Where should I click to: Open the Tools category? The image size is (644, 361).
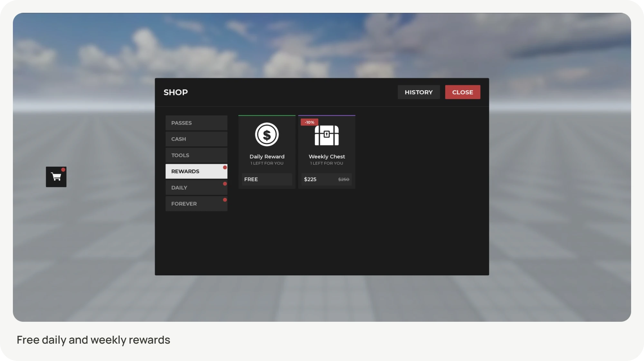(196, 155)
